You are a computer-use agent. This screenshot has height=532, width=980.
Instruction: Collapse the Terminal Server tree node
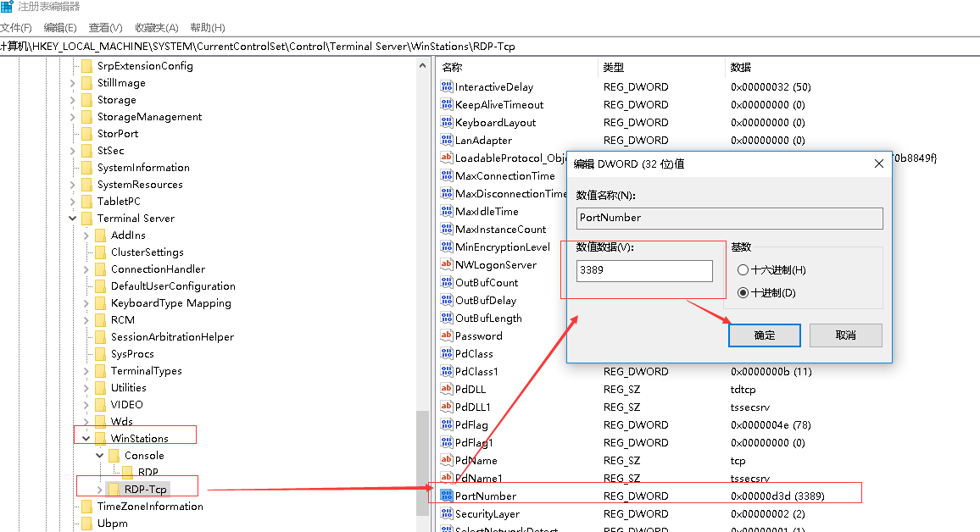(x=73, y=219)
